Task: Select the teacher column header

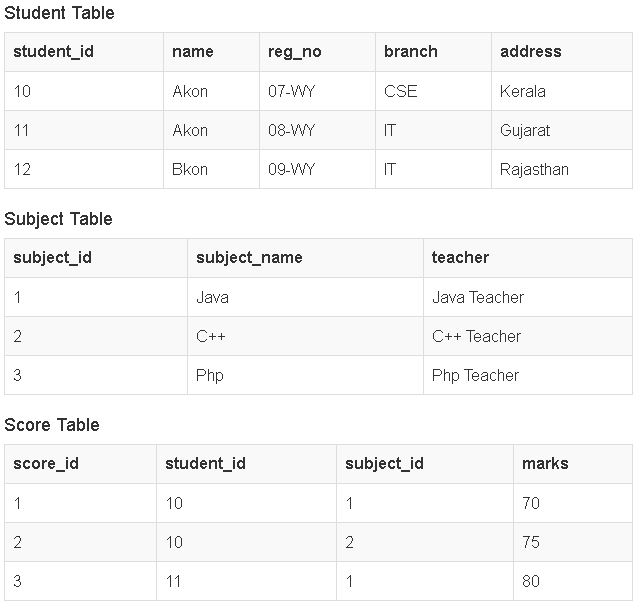Action: [x=460, y=258]
